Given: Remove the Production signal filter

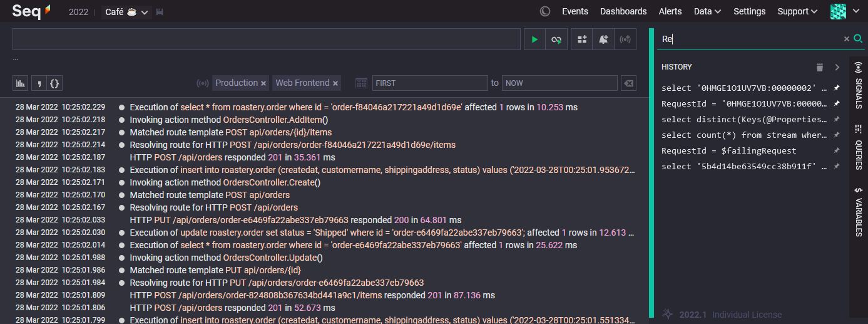Looking at the screenshot, I should tap(263, 83).
